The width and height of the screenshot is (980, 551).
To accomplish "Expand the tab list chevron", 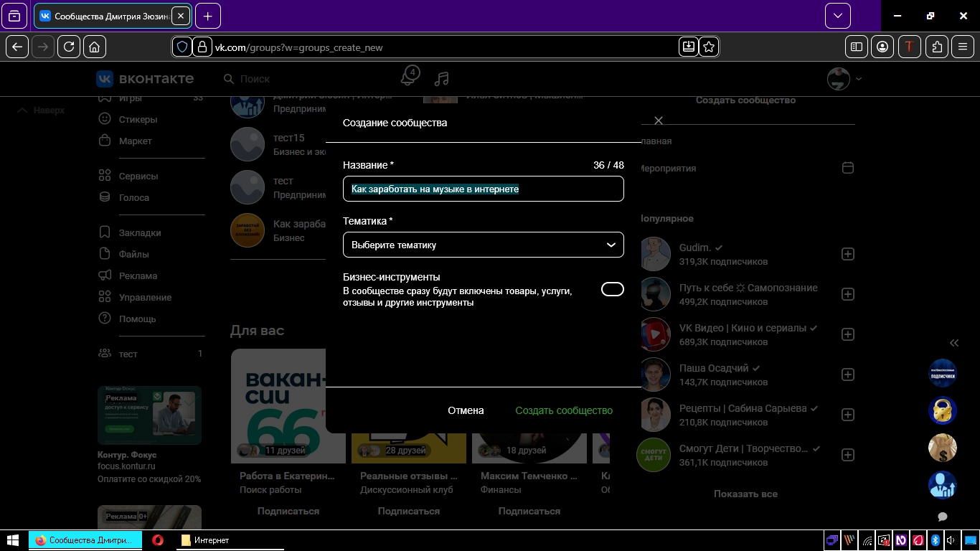I will click(x=838, y=16).
